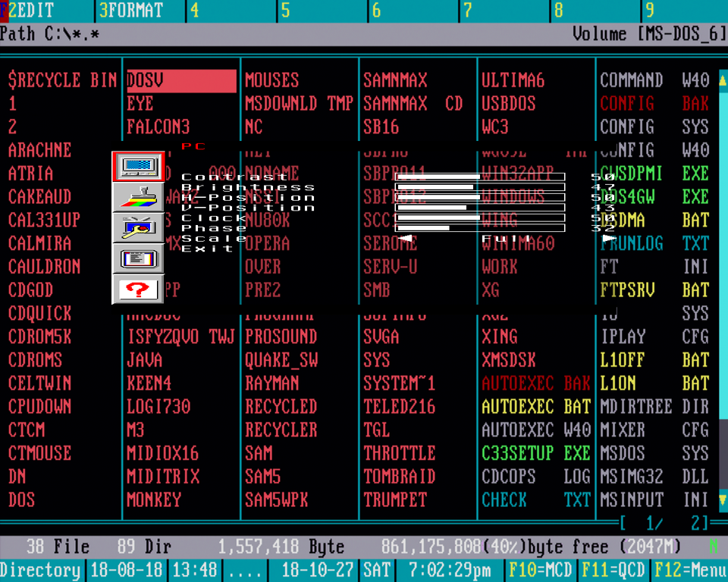Open the OSD menu settings icon
Screen dimensions: 728x582
pyautogui.click(x=138, y=258)
